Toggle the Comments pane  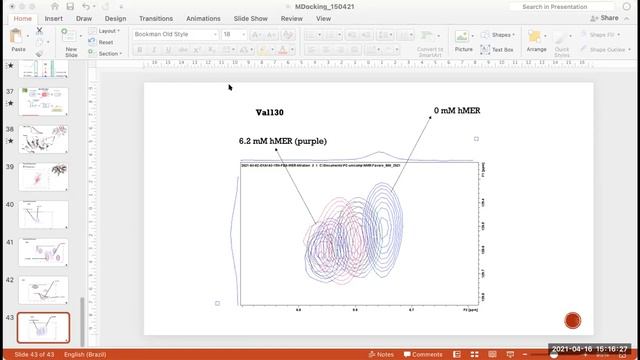click(423, 354)
